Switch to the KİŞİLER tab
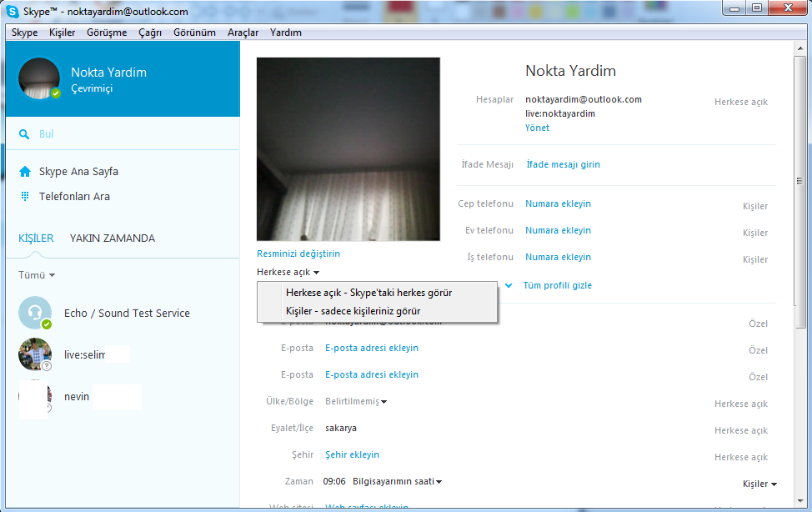The image size is (812, 512). click(x=36, y=238)
